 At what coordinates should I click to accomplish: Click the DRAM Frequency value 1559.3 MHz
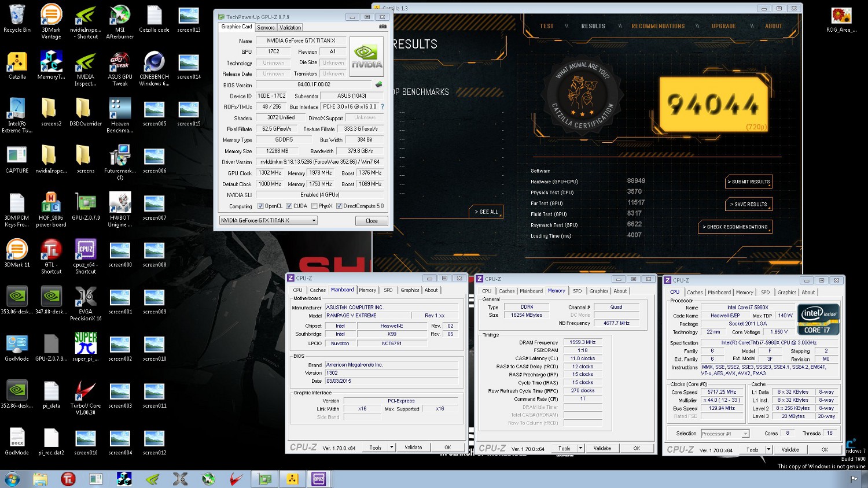(583, 342)
